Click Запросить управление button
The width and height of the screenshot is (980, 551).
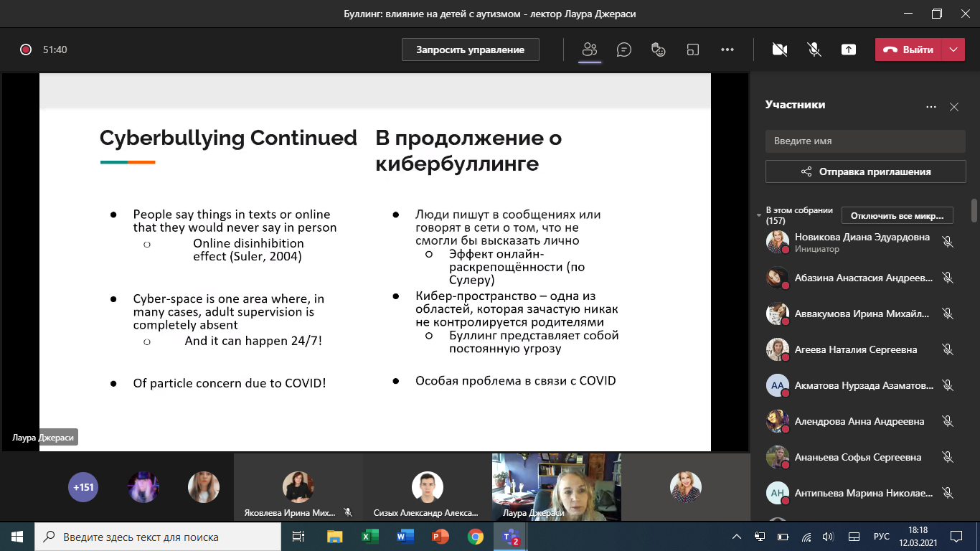coord(471,50)
